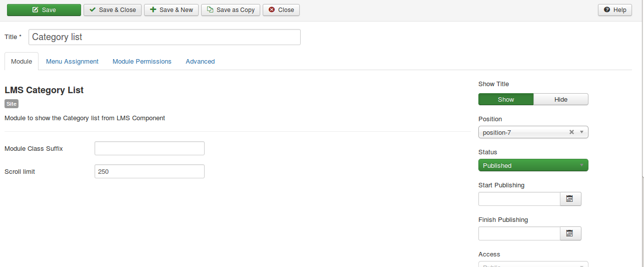Screen dimensions: 644x267
Task: Click Save & New plus button
Action: pos(171,10)
